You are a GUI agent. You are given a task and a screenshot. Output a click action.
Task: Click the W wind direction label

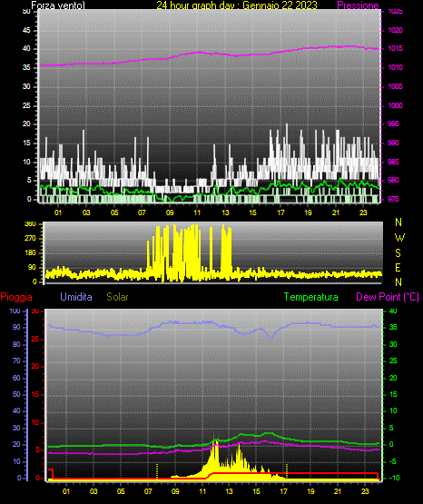[x=399, y=238]
